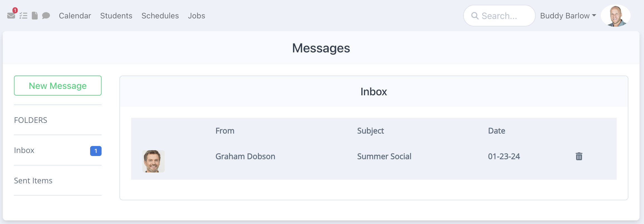Select the Inbox folder
644x224 pixels.
(x=58, y=150)
